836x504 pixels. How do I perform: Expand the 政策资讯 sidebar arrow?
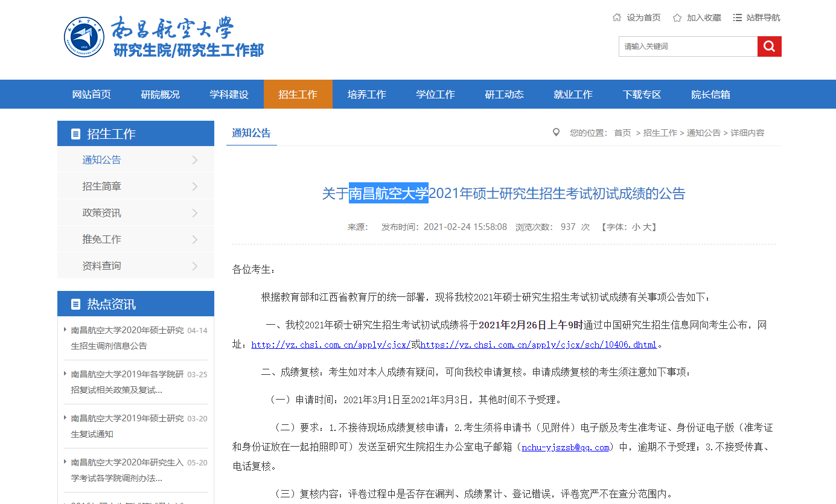(x=194, y=212)
